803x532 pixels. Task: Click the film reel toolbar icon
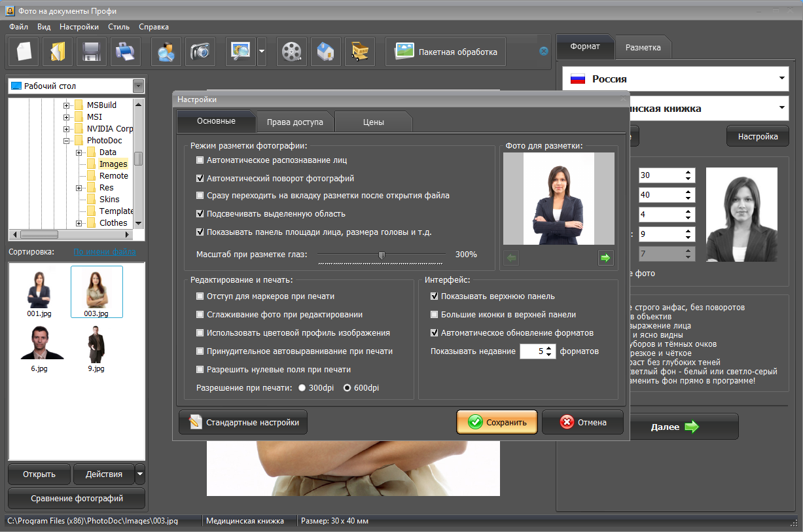292,52
